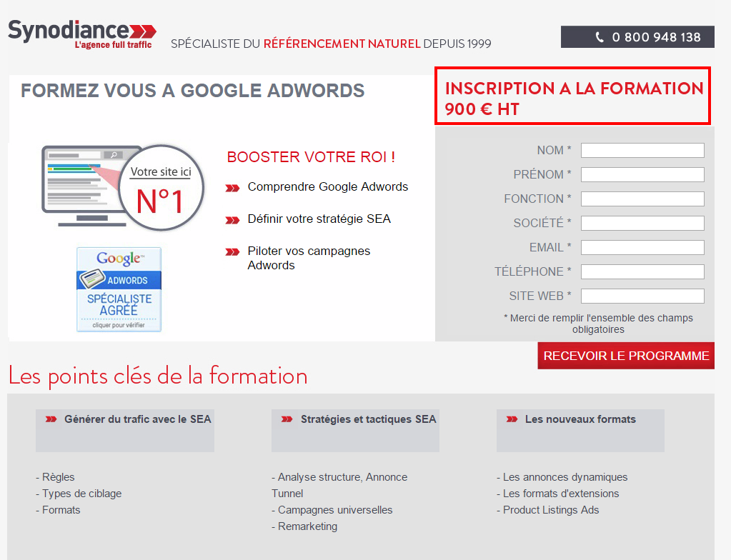Click the red arrow bullet beside Comprendre Google Adwords
The width and height of the screenshot is (731, 560).
point(232,189)
